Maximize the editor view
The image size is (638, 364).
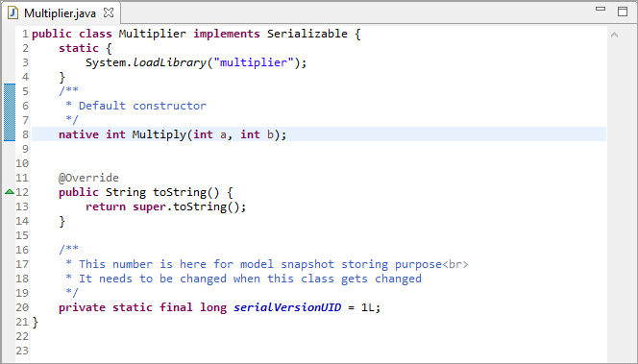pyautogui.click(x=623, y=11)
